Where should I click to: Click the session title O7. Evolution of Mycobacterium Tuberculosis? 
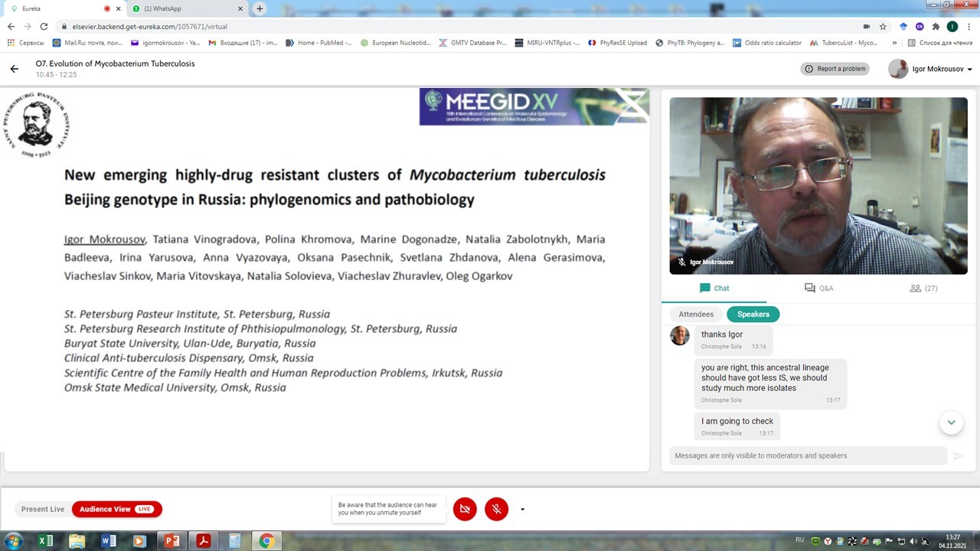click(x=115, y=64)
